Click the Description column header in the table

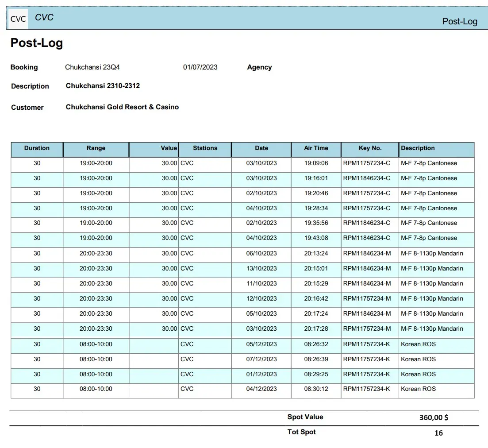(x=418, y=148)
